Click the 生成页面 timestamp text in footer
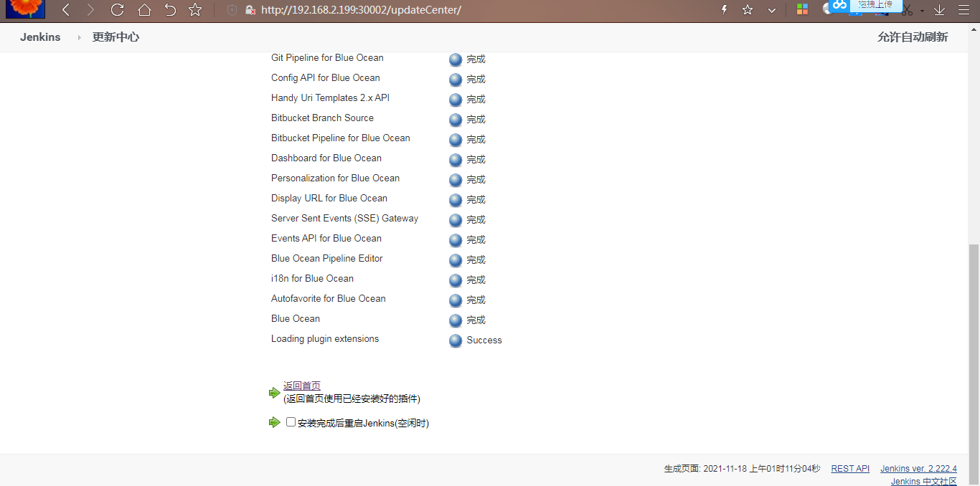This screenshot has height=486, width=980. point(742,469)
